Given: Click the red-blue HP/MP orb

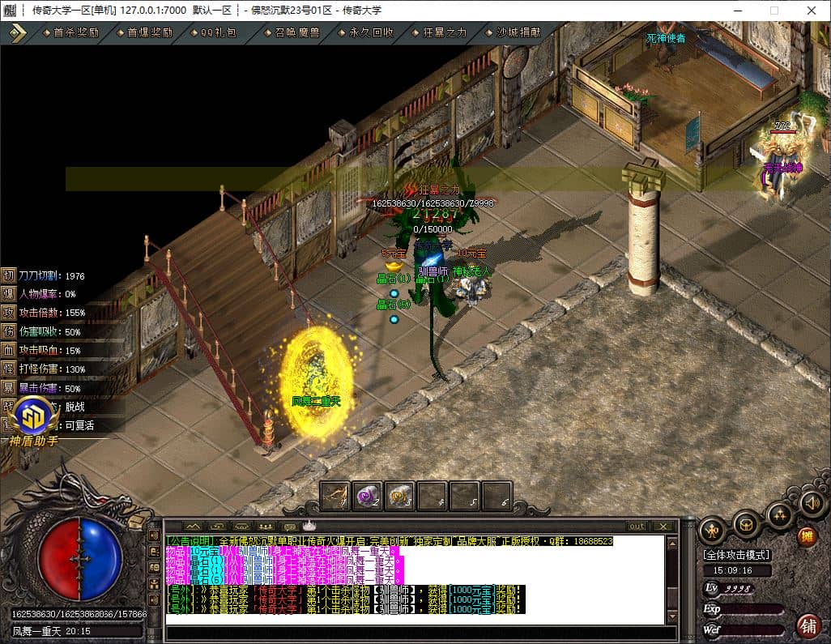Looking at the screenshot, I should [x=79, y=559].
